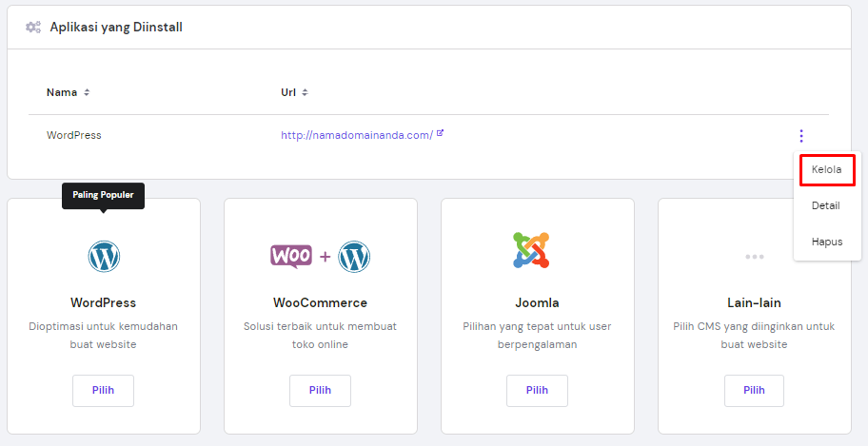Click the gears icon in header
The image size is (868, 446).
(33, 28)
